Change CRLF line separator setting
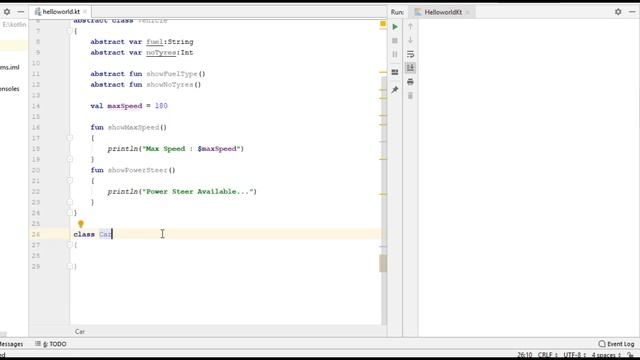640x360 pixels. click(547, 355)
